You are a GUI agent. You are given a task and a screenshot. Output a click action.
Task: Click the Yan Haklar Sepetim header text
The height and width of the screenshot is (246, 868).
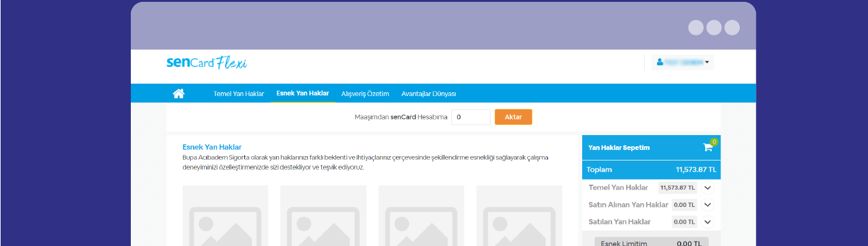tap(619, 147)
